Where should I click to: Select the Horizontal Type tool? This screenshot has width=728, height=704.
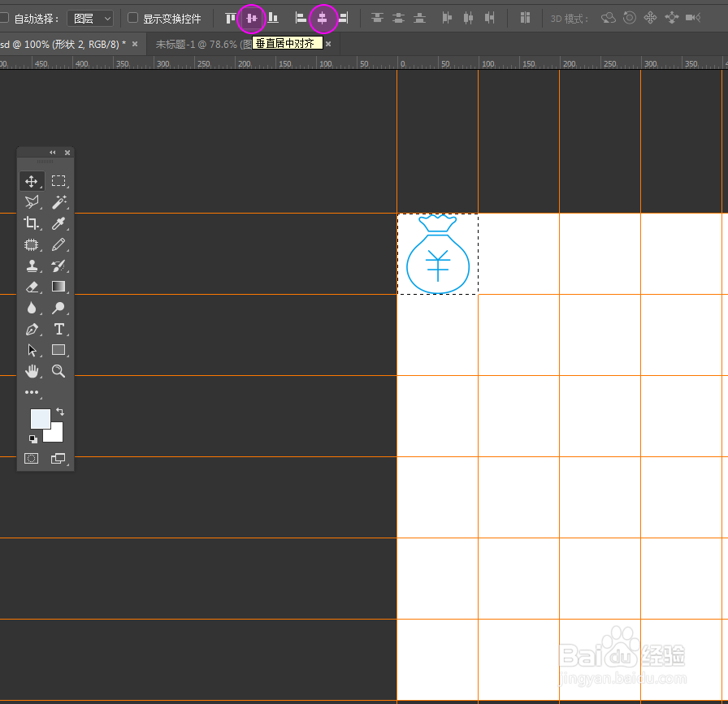coord(58,329)
